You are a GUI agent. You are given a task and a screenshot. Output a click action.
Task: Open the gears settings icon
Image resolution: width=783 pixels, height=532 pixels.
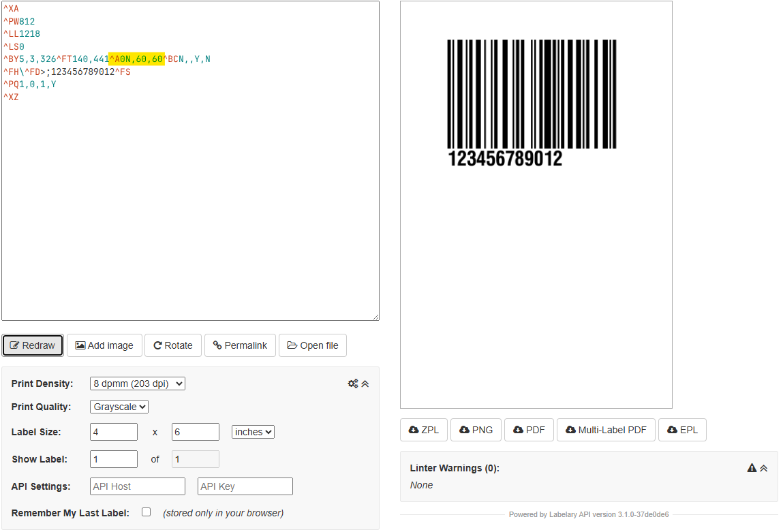(x=352, y=383)
